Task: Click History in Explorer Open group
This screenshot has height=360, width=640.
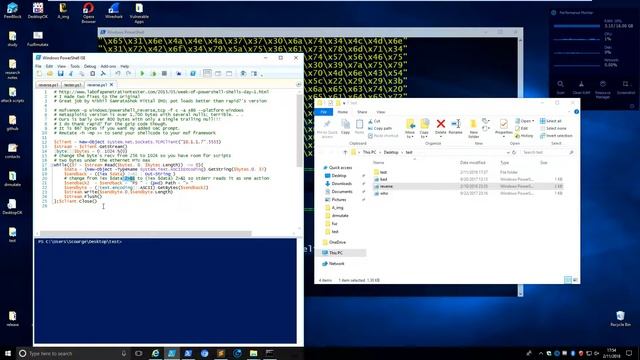Action: [x=524, y=136]
